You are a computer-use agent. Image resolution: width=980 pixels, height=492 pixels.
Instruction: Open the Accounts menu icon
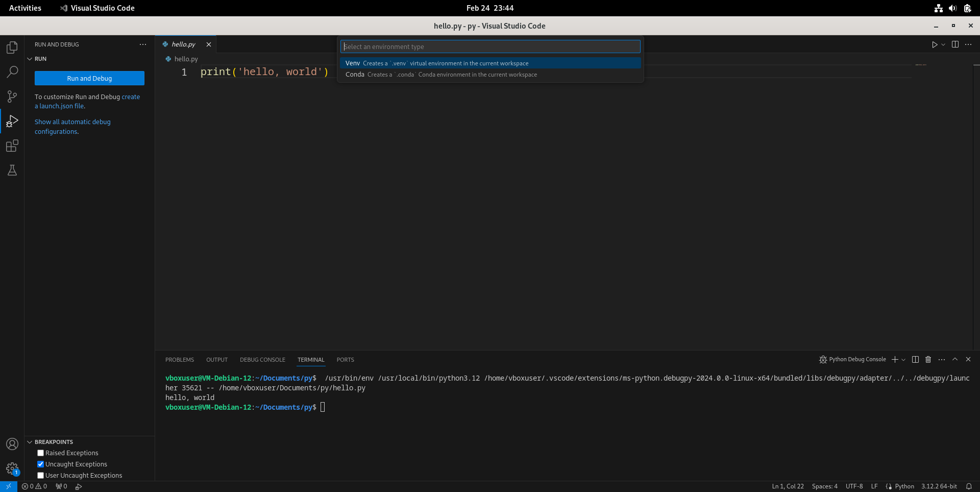(x=12, y=444)
